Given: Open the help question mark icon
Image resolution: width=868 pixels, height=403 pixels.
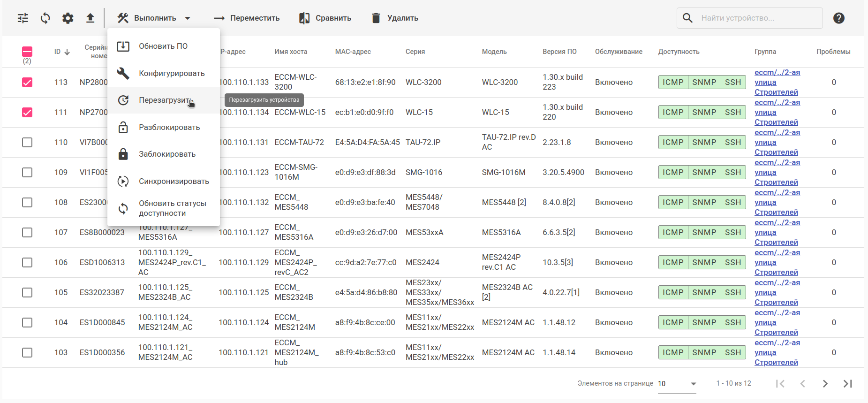Looking at the screenshot, I should click(838, 18).
